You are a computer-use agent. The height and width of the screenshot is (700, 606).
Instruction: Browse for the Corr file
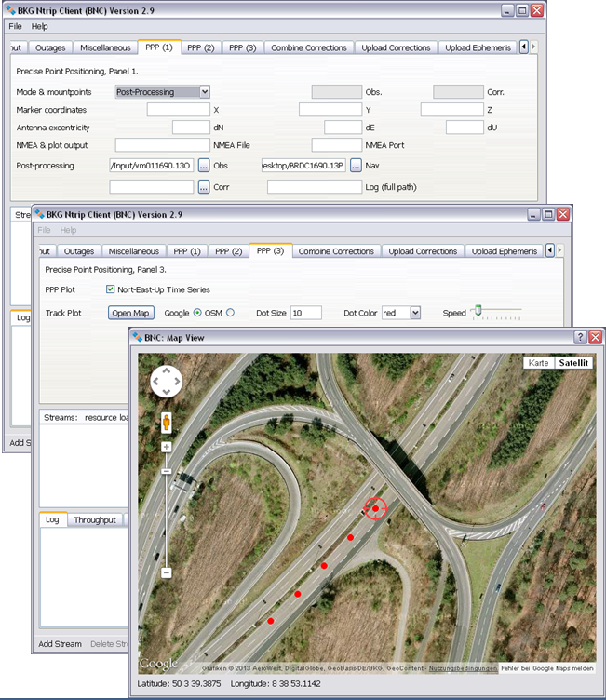tap(203, 187)
